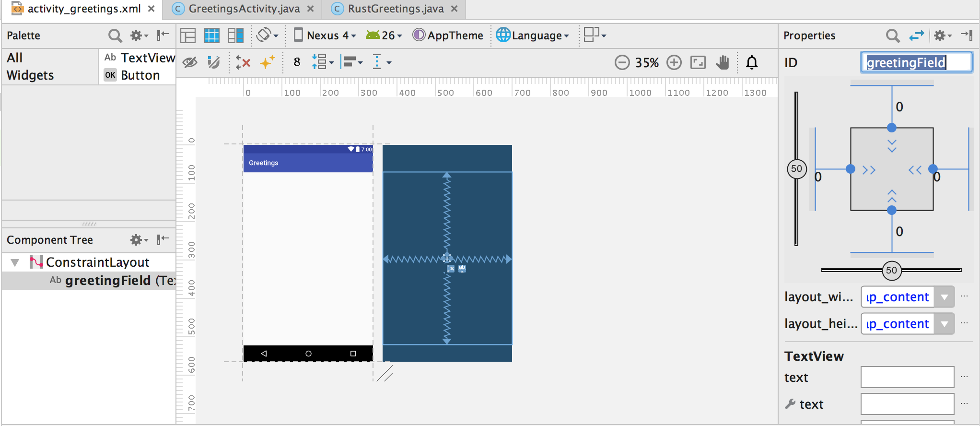
Task: Pick the Button widget from Palette
Action: [x=132, y=75]
